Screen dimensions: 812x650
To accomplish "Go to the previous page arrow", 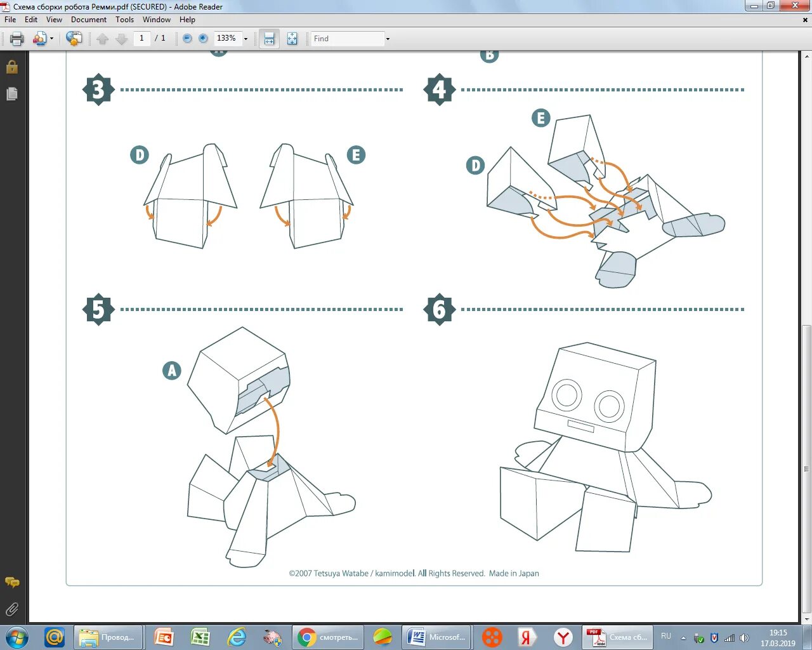I will [x=103, y=39].
